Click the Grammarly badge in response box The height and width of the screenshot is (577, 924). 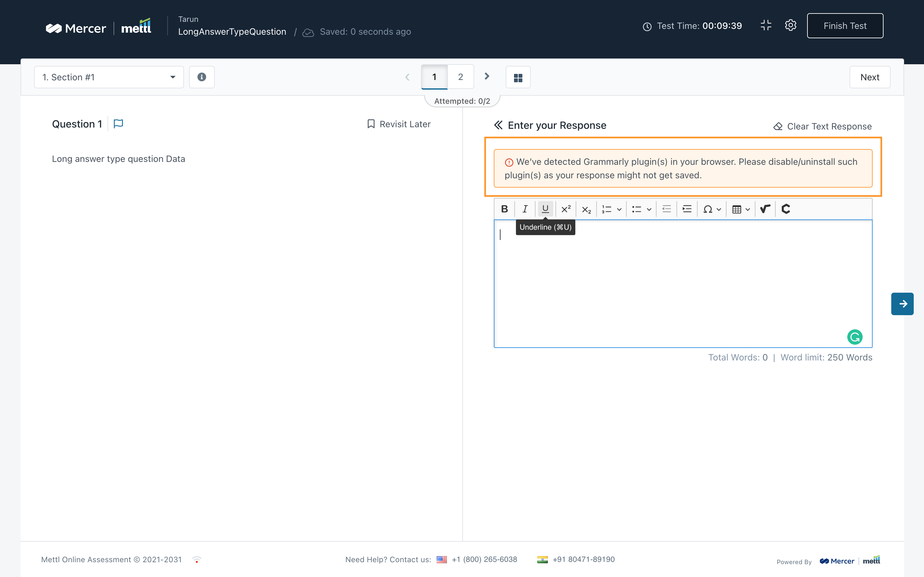pyautogui.click(x=855, y=337)
